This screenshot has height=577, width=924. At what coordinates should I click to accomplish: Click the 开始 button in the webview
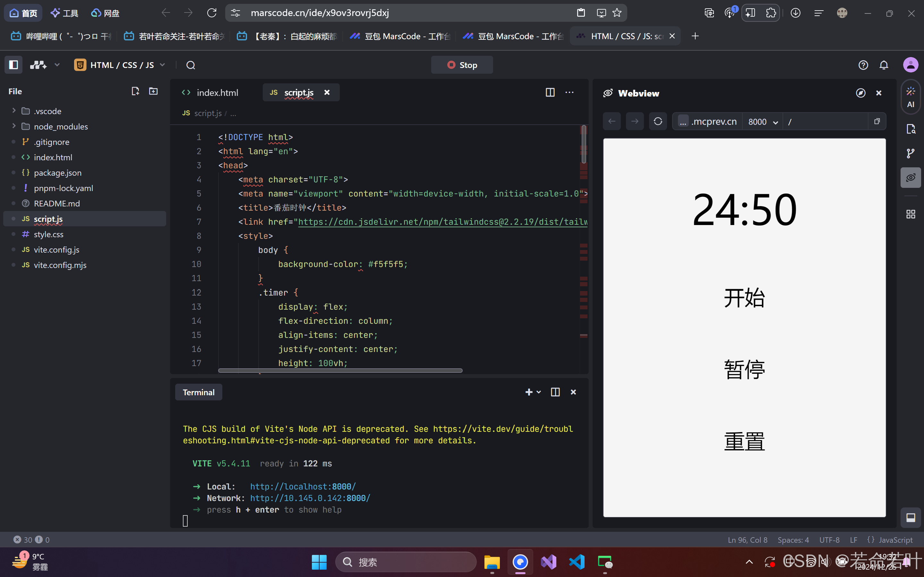coord(744,298)
